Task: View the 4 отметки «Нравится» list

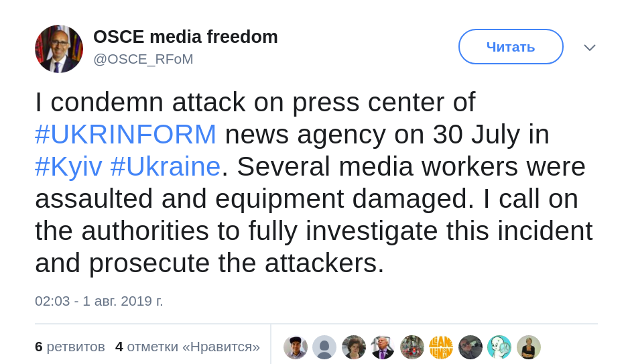Action: pos(188,347)
